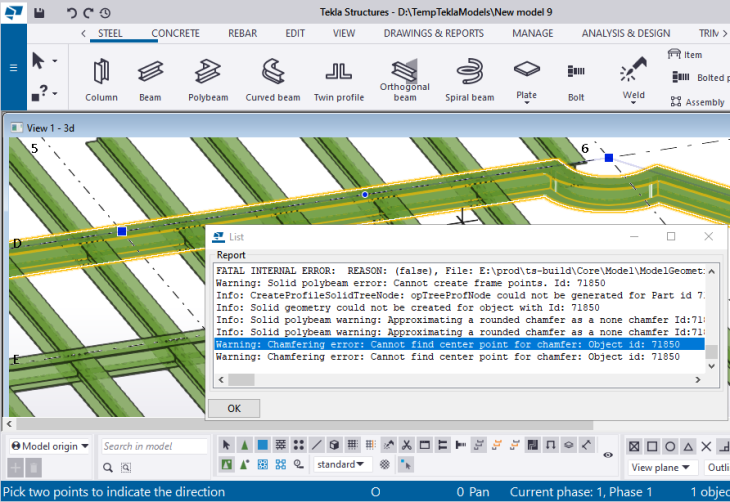Toggle snap to center points circle switch

[670, 447]
